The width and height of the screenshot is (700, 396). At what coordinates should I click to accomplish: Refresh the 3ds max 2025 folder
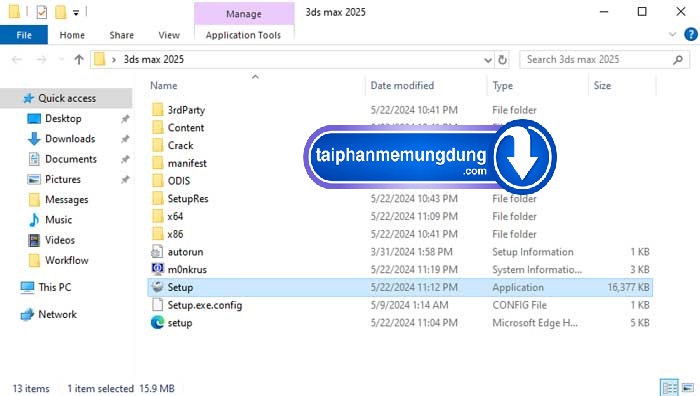pyautogui.click(x=502, y=60)
